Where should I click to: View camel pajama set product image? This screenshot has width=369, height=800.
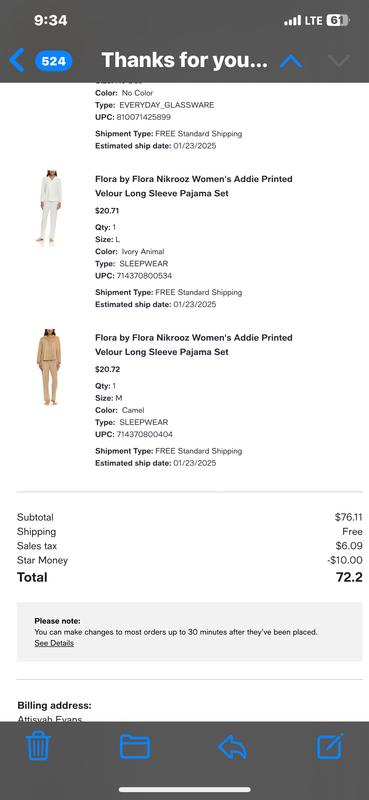click(x=49, y=367)
